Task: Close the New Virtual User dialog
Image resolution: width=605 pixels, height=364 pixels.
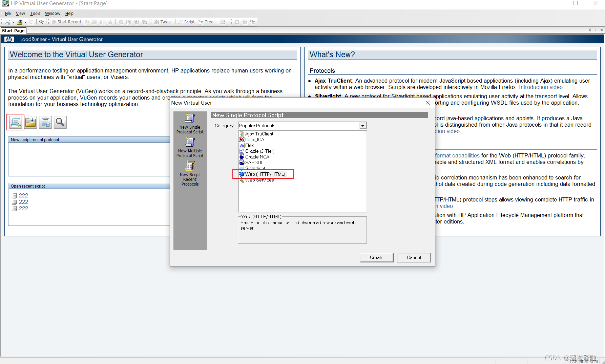Action: [428, 103]
